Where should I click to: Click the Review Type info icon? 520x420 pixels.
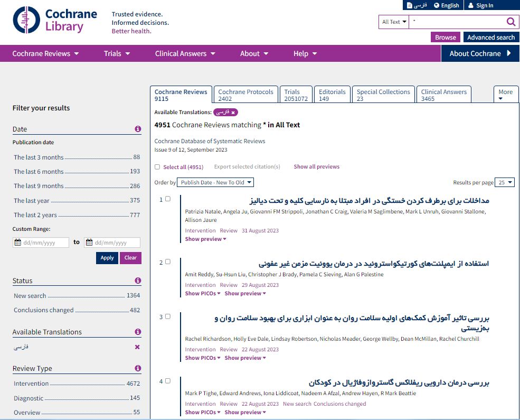click(x=138, y=368)
